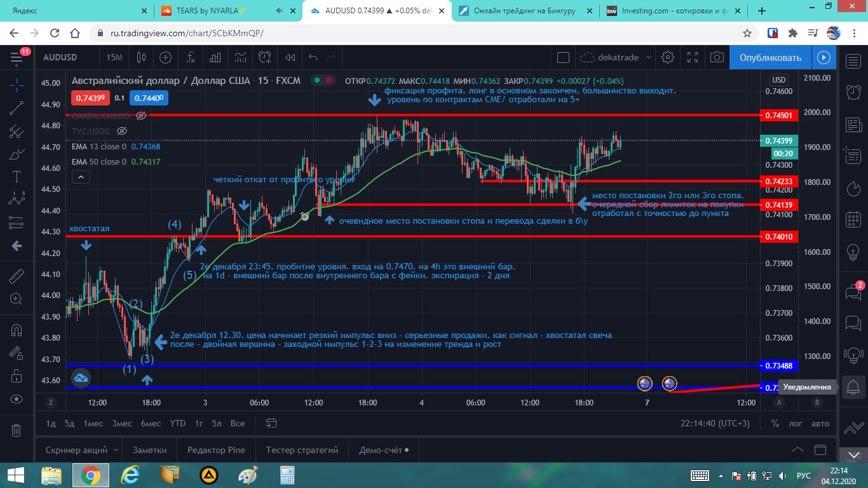Screen dimensions: 868x488
Task: Select the pitchfork drawing tool
Action: pyautogui.click(x=17, y=131)
